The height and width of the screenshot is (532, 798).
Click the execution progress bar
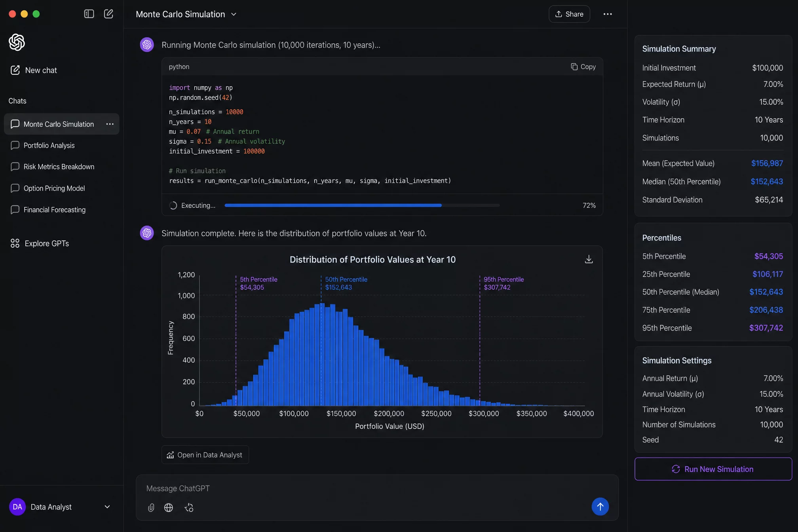pyautogui.click(x=362, y=205)
